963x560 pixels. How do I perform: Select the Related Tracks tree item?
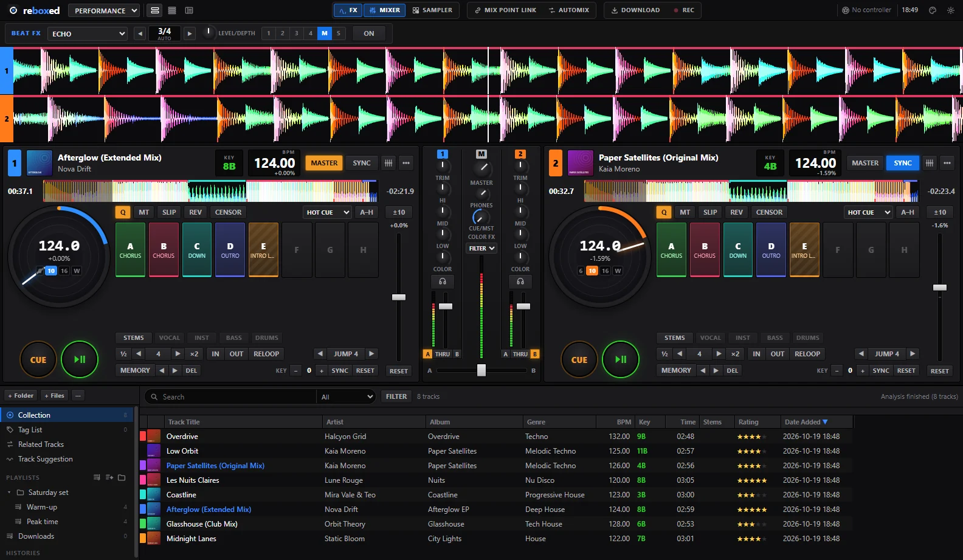67,444
